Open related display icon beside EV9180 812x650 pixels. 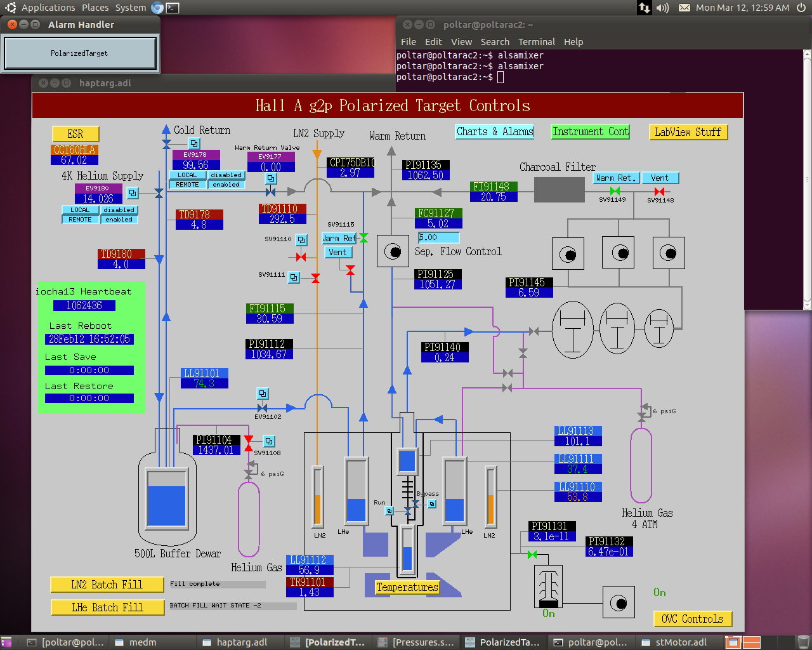click(133, 192)
